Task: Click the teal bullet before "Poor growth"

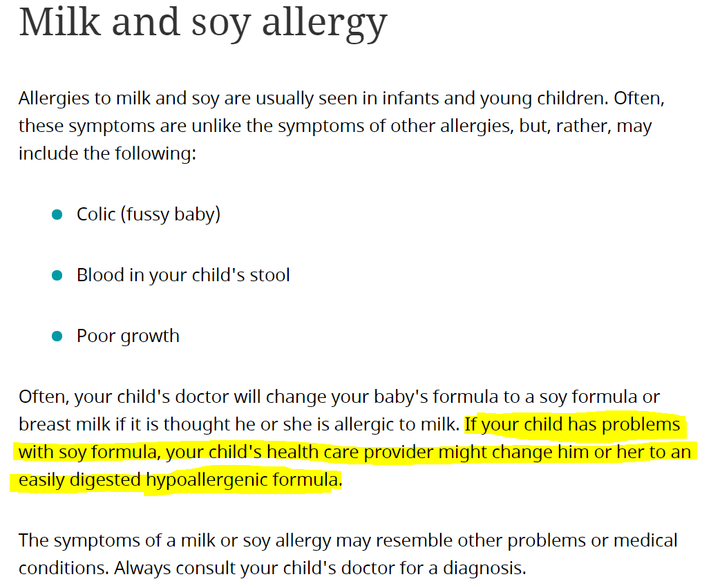Action: point(57,336)
